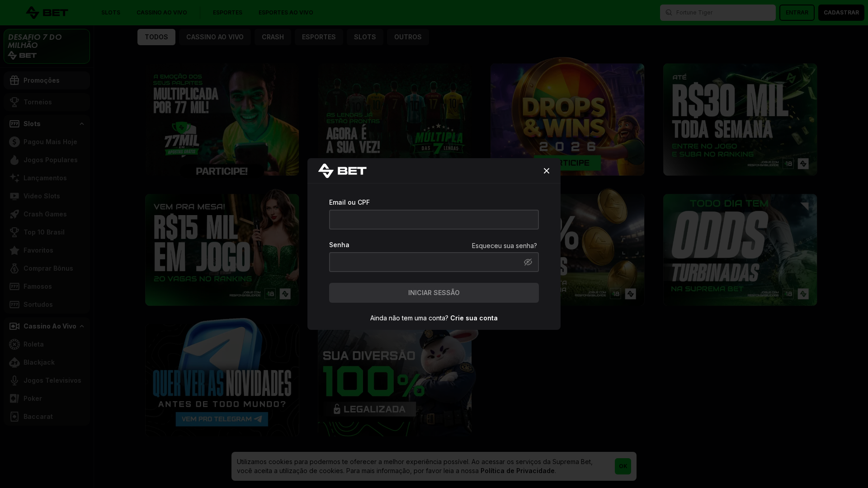
Task: Click the Blackjack cards icon
Action: (14, 362)
